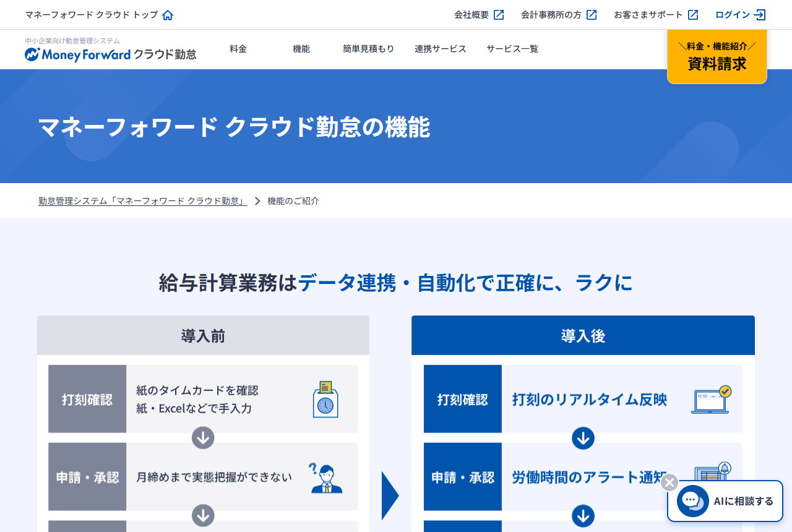The height and width of the screenshot is (532, 792).
Task: Open the AIに相談する chat button
Action: 725,501
